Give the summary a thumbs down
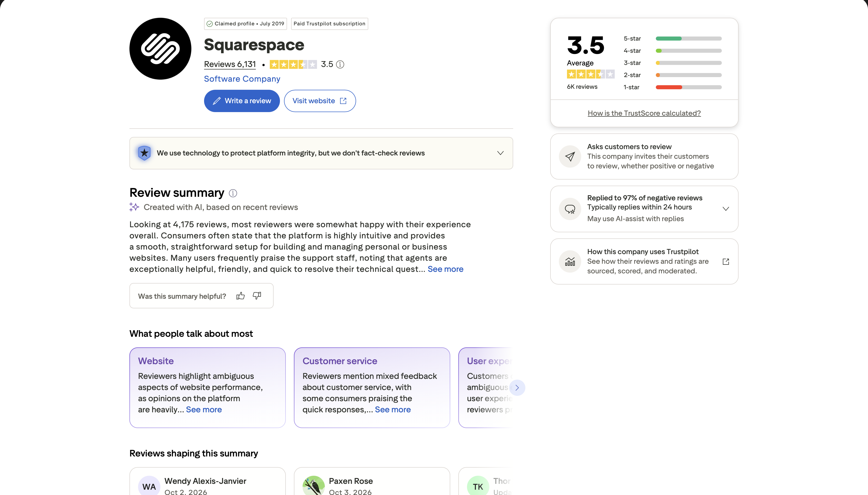Viewport: 868px width, 495px height. [x=257, y=296]
